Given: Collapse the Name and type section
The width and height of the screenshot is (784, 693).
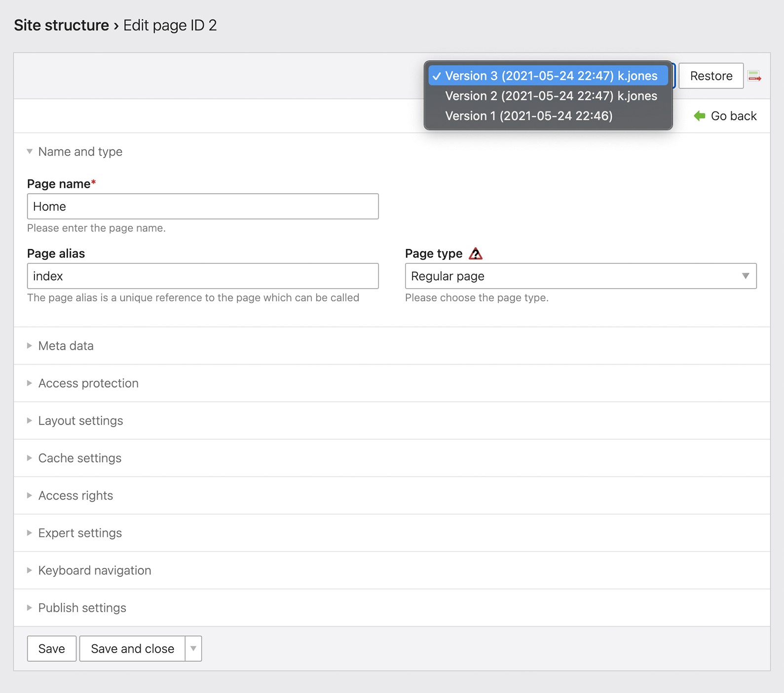Looking at the screenshot, I should point(75,151).
